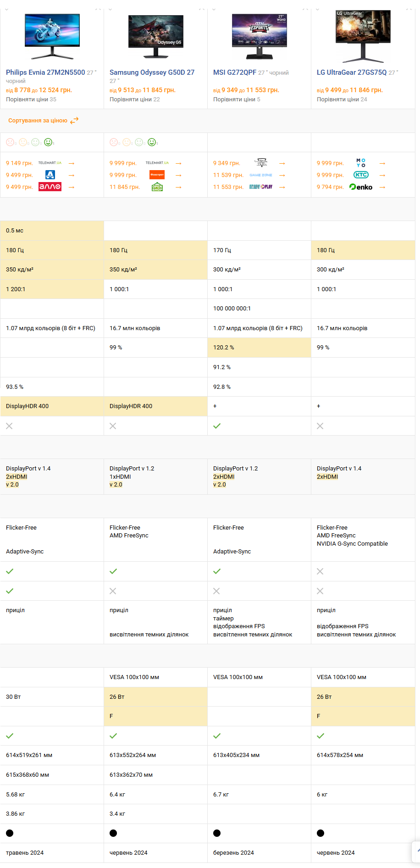This screenshot has width=420, height=868.
Task: Click the MOYO store logo
Action: click(361, 163)
